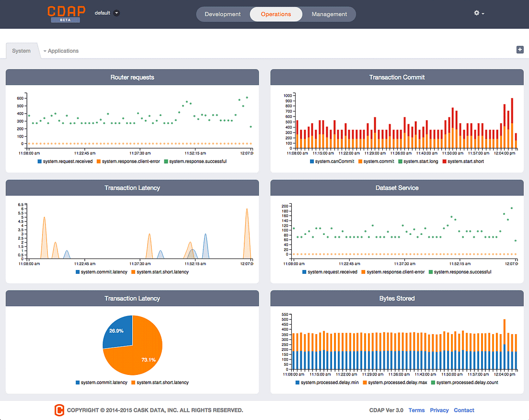Screen dimensions: 529x420
Task: Click the CDAP logo in header
Action: (x=66, y=14)
